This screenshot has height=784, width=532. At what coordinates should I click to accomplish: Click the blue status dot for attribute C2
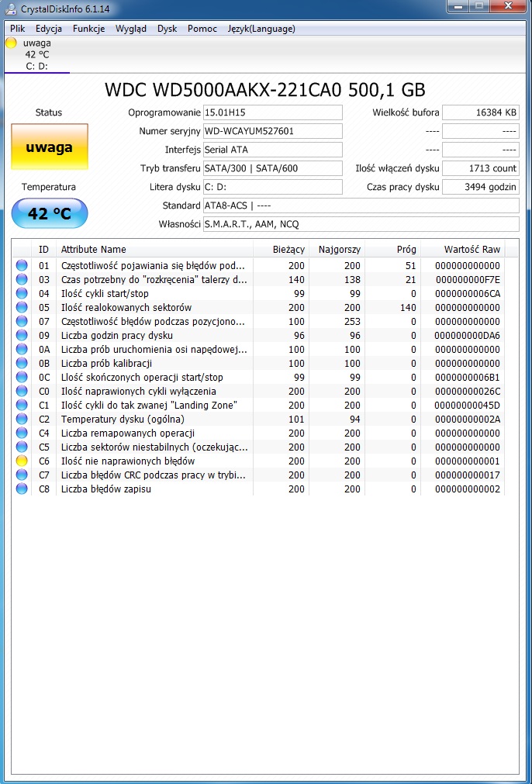pyautogui.click(x=22, y=419)
